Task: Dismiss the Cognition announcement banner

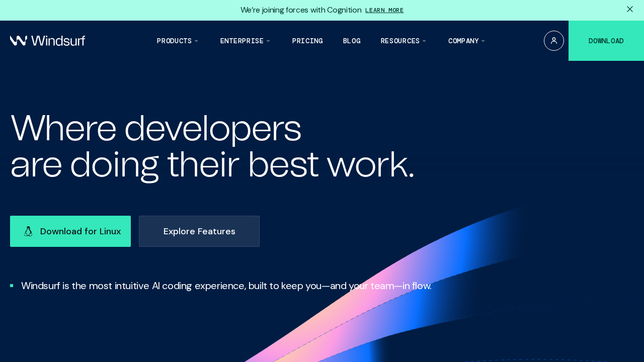Action: [629, 9]
